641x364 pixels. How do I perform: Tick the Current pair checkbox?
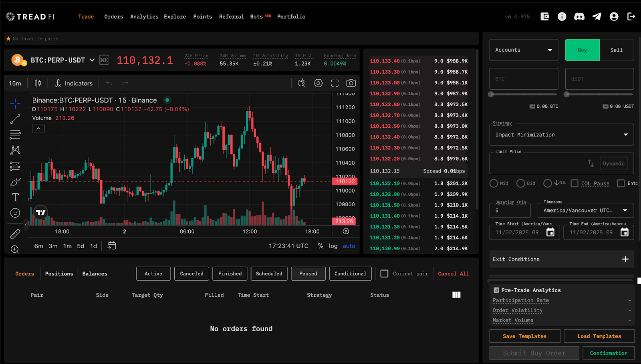384,274
